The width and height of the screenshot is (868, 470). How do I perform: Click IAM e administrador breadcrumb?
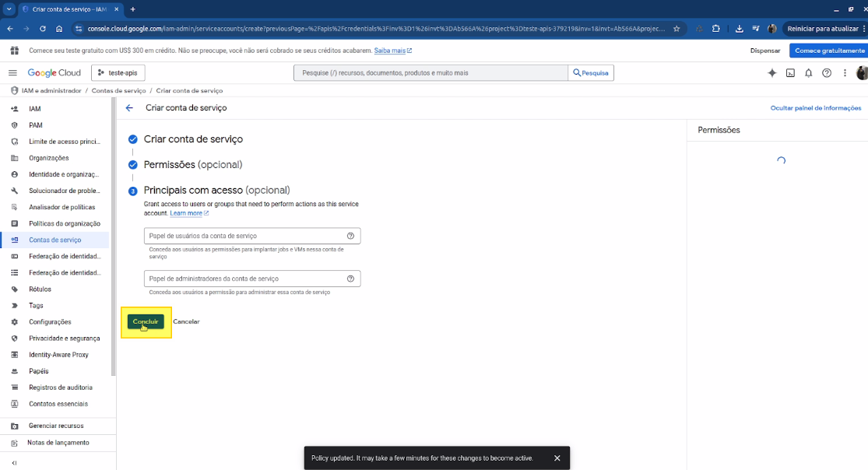point(51,91)
